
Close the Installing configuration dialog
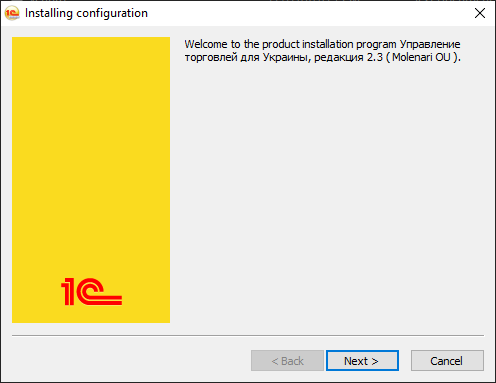(x=480, y=13)
